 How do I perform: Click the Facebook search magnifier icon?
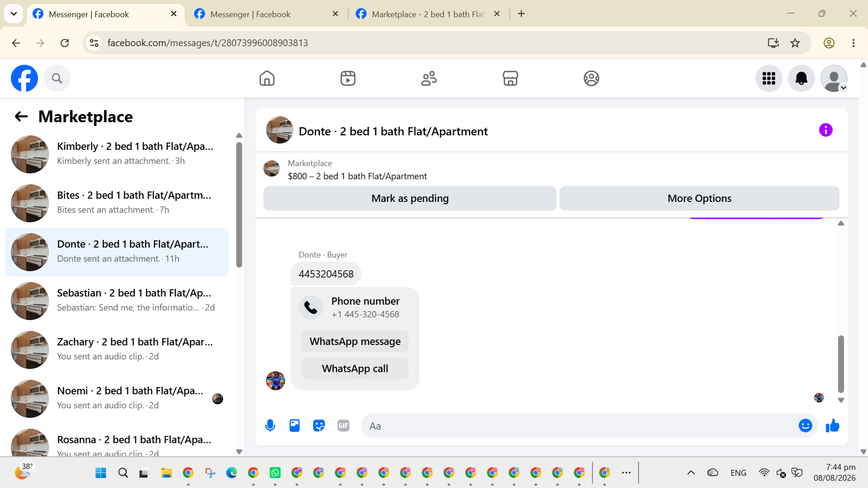pos(57,78)
